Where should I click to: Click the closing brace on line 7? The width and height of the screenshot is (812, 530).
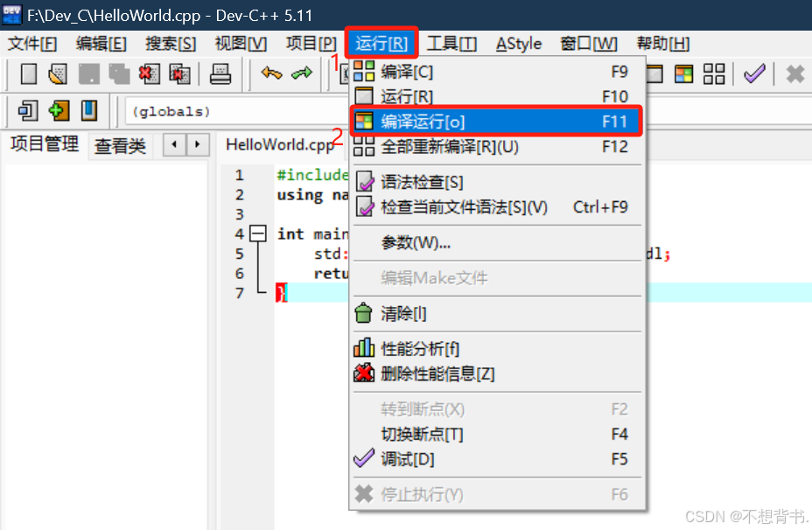(281, 293)
